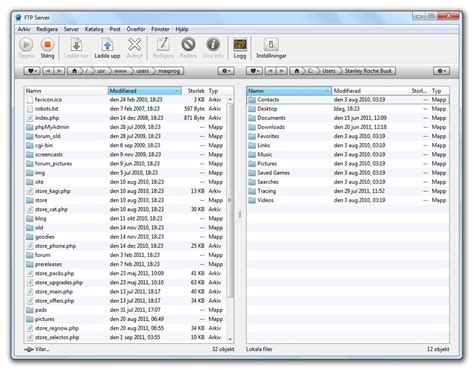This screenshot has height=373, width=474.
Task: Go back in local pane navigation
Action: 270,71
